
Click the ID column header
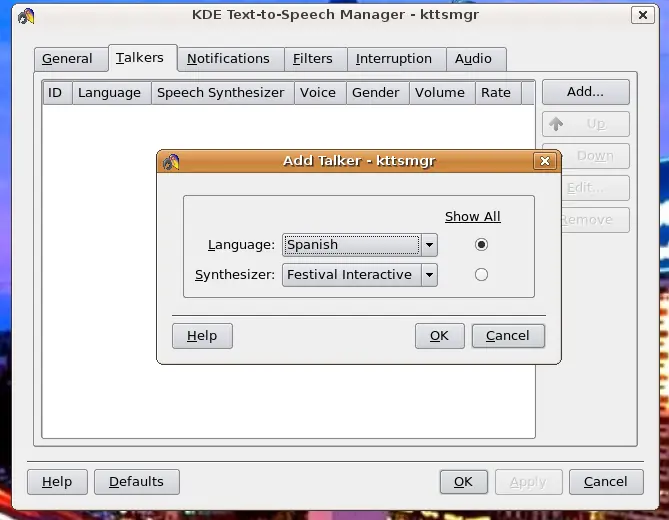[58, 93]
